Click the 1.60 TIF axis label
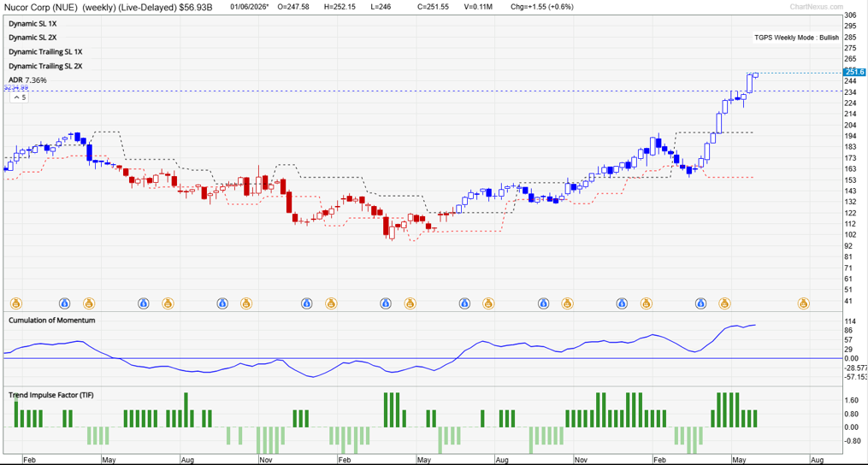This screenshot has height=465, width=868. click(851, 400)
